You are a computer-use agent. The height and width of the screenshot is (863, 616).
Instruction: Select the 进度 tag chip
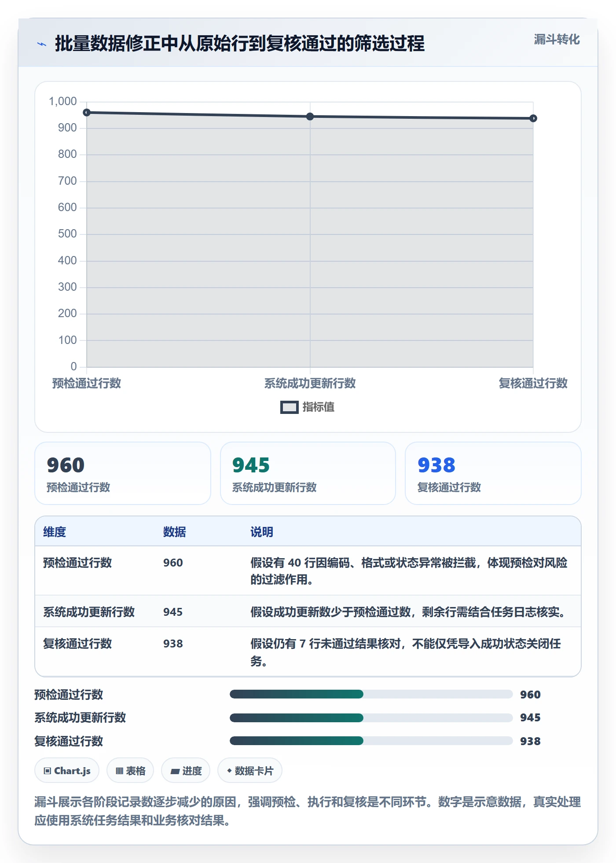tap(186, 771)
